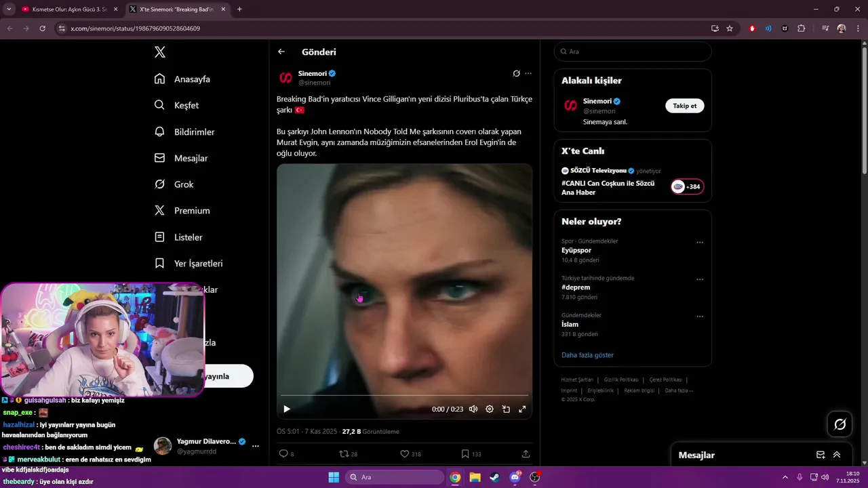Click the browser address bar URL
Image resolution: width=868 pixels, height=488 pixels.
coord(136,28)
